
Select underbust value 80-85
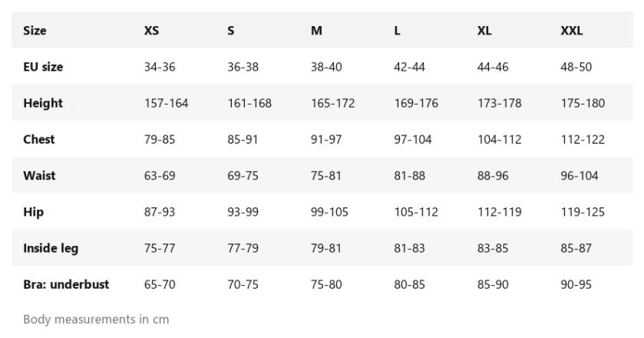pos(409,284)
